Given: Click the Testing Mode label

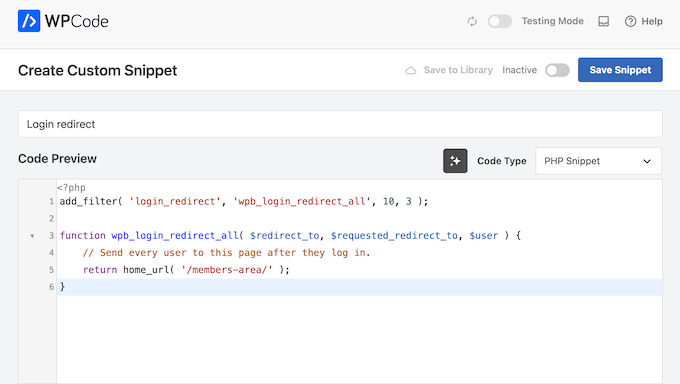Looking at the screenshot, I should tap(552, 21).
